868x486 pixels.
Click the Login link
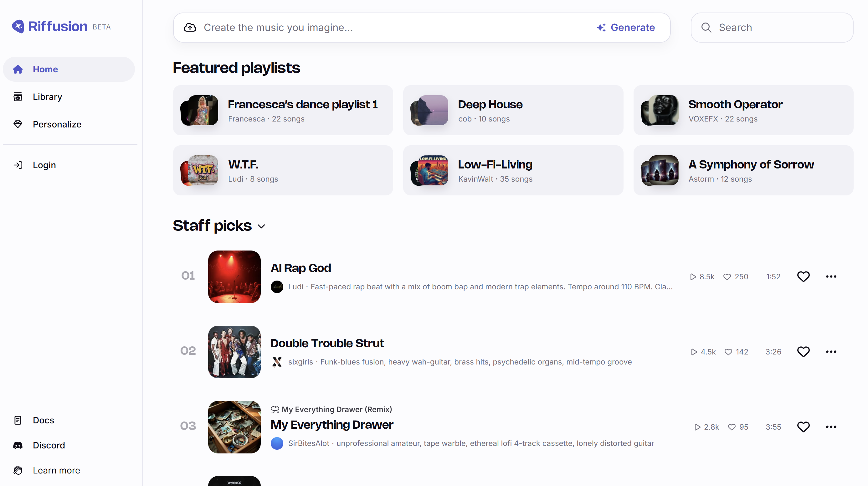pos(44,165)
